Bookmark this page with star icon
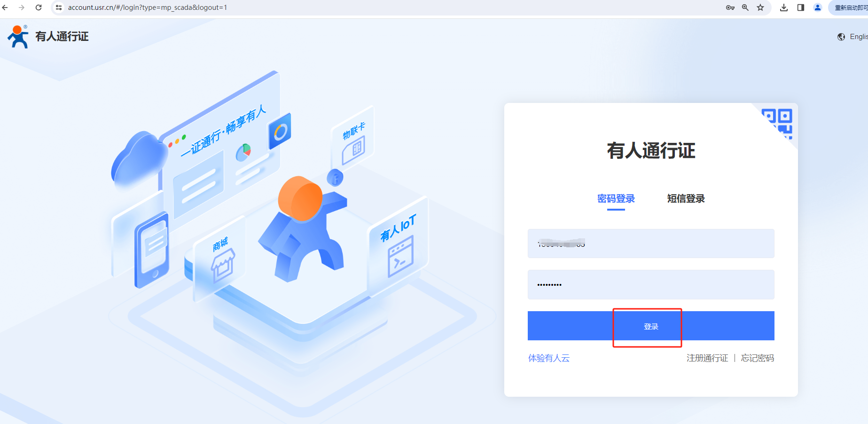Image resolution: width=868 pixels, height=424 pixels. coord(760,8)
